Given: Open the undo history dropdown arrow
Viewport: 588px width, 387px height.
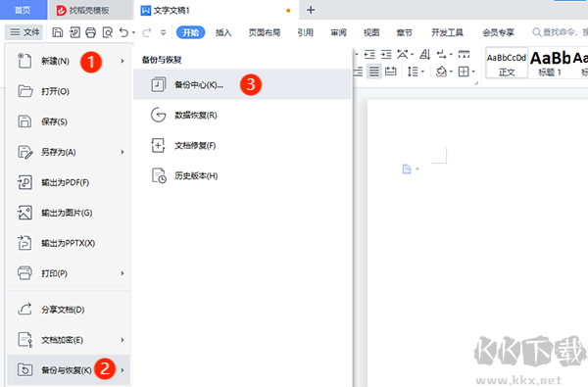Looking at the screenshot, I should (133, 33).
